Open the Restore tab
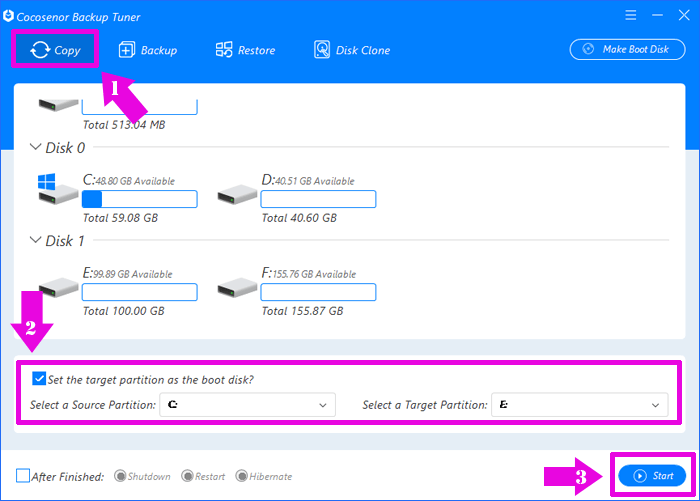Screen dimensions: 700x501 pos(245,50)
